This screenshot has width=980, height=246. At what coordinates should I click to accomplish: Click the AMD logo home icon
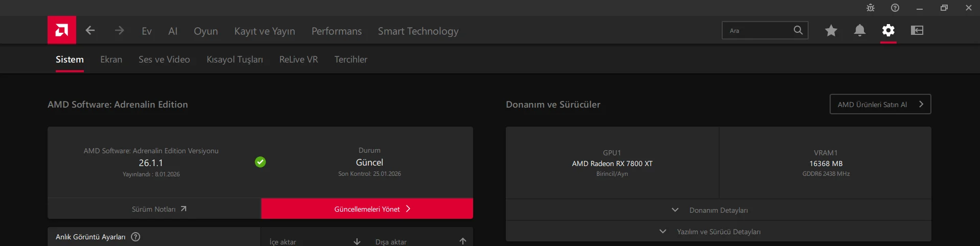pos(62,30)
